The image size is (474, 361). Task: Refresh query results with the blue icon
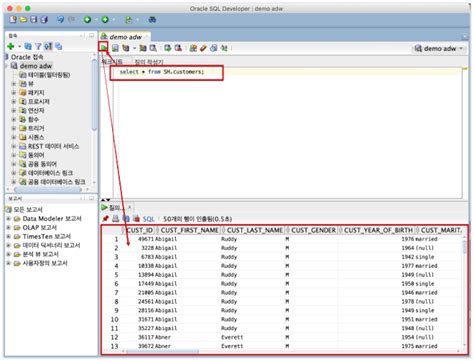coord(126,219)
